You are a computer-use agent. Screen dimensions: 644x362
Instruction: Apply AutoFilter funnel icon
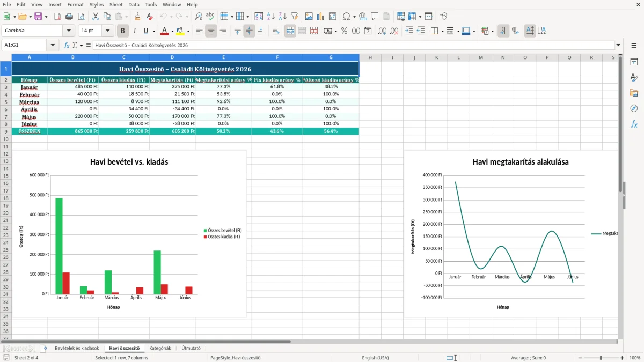pos(294,17)
